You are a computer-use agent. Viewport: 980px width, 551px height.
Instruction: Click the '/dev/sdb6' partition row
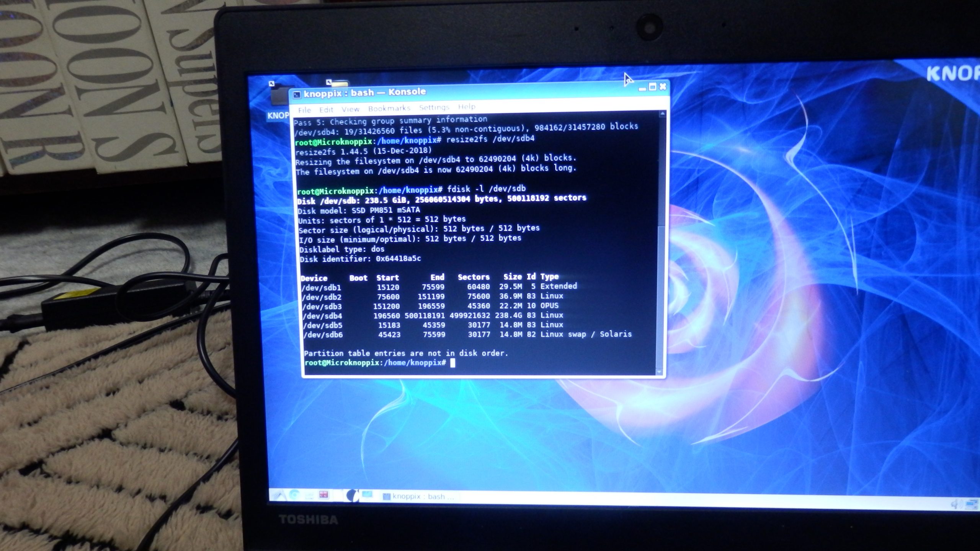[x=467, y=334]
